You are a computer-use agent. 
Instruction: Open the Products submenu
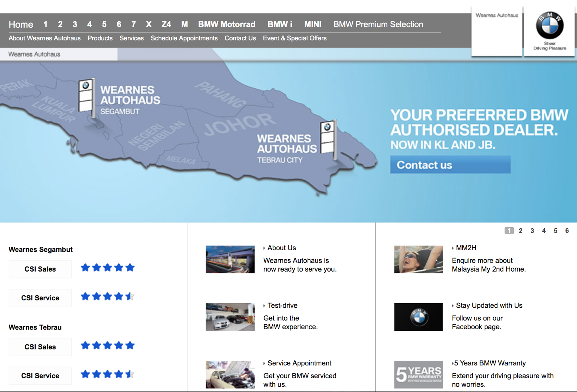click(100, 38)
